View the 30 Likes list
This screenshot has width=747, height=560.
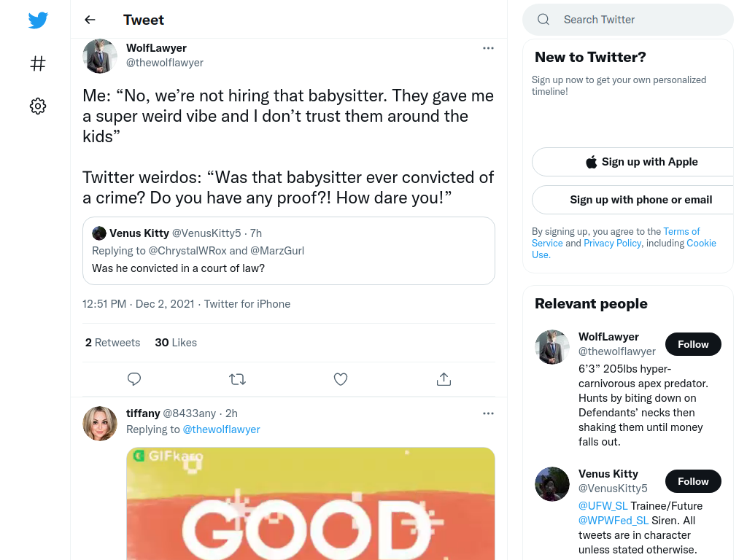coord(176,343)
